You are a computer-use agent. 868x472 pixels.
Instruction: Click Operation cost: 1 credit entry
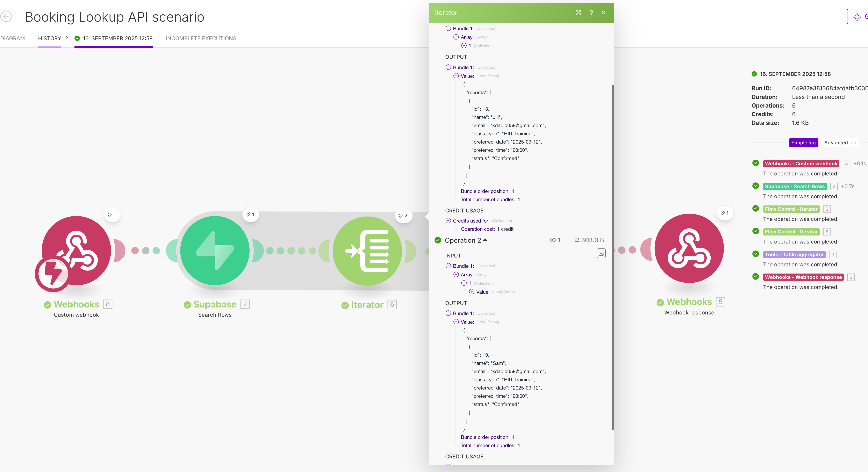coord(487,229)
